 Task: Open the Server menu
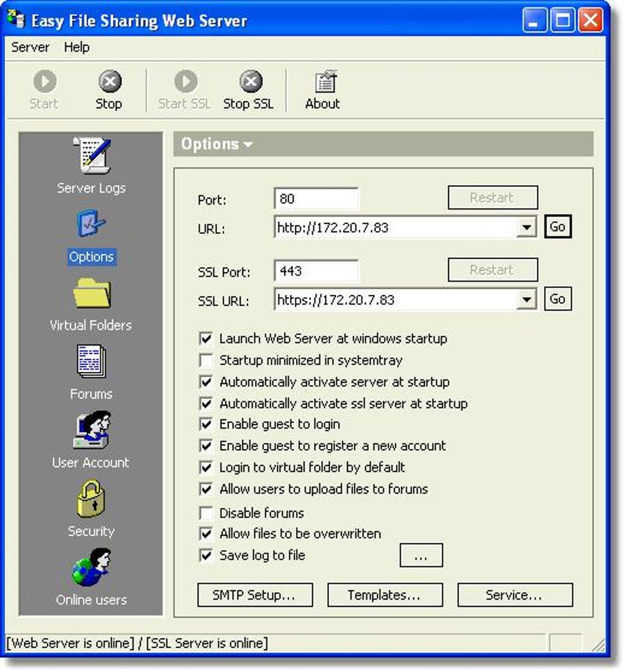coord(31,47)
